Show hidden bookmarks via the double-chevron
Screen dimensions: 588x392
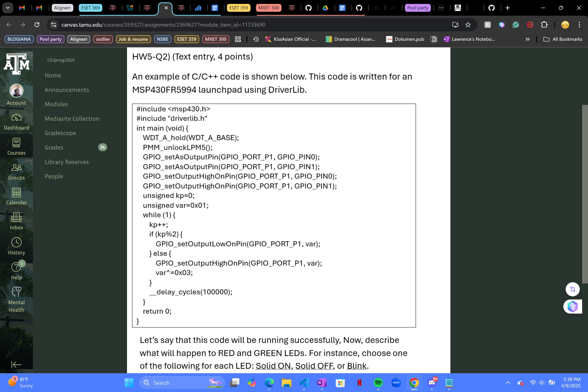coord(527,39)
